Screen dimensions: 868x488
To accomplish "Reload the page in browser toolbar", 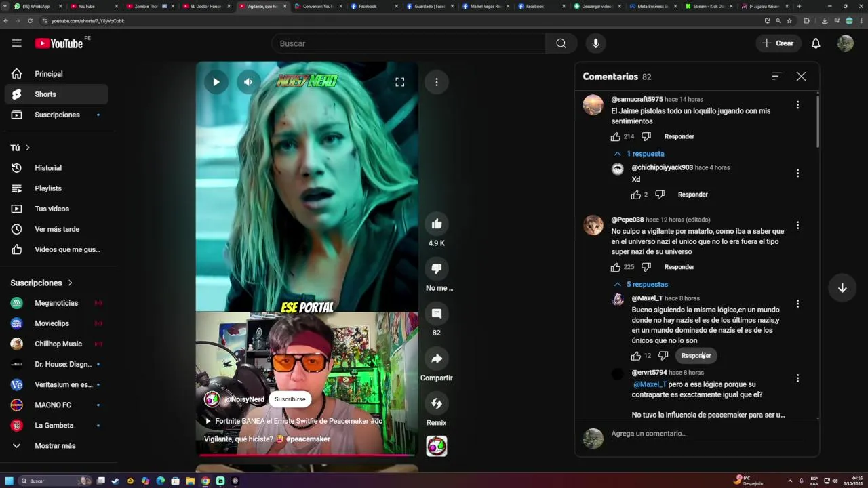I will (30, 21).
